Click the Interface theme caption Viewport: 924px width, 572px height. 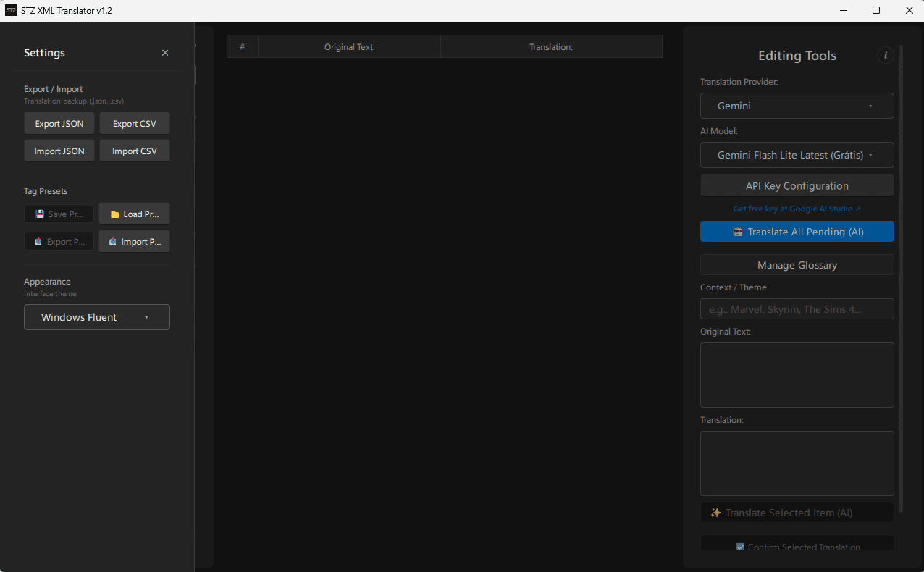[50, 294]
